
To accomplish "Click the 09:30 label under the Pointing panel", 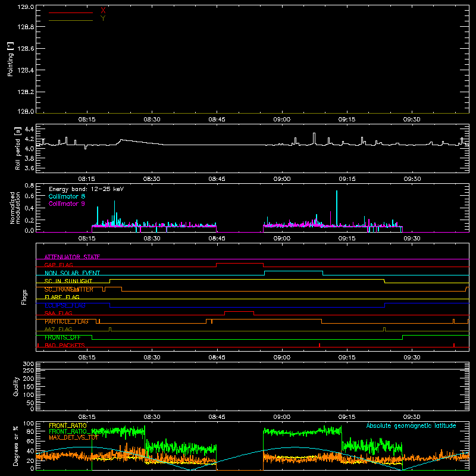I will pyautogui.click(x=412, y=120).
